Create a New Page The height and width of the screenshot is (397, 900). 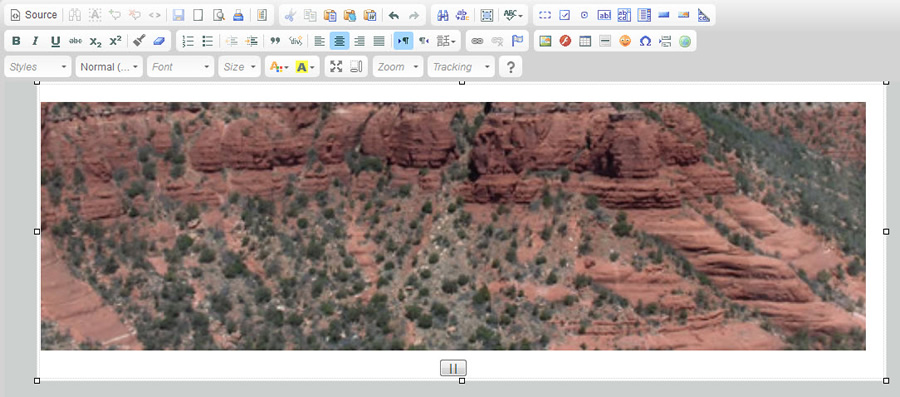[198, 15]
